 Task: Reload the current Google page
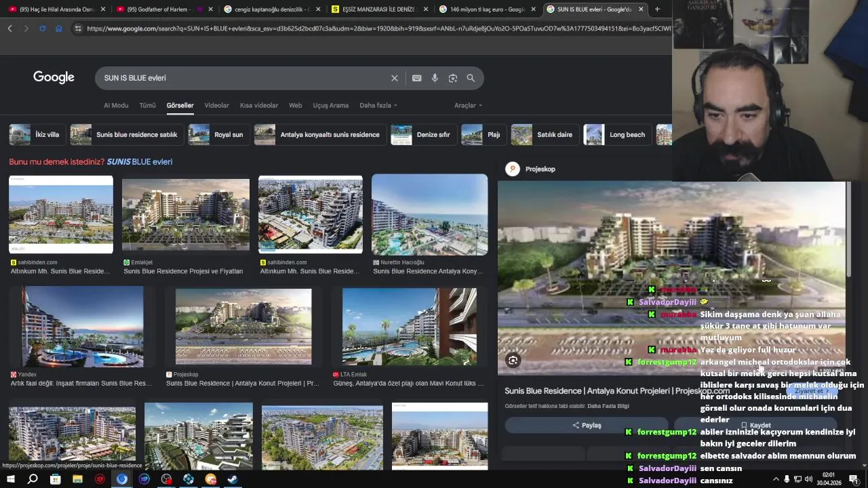coord(42,28)
